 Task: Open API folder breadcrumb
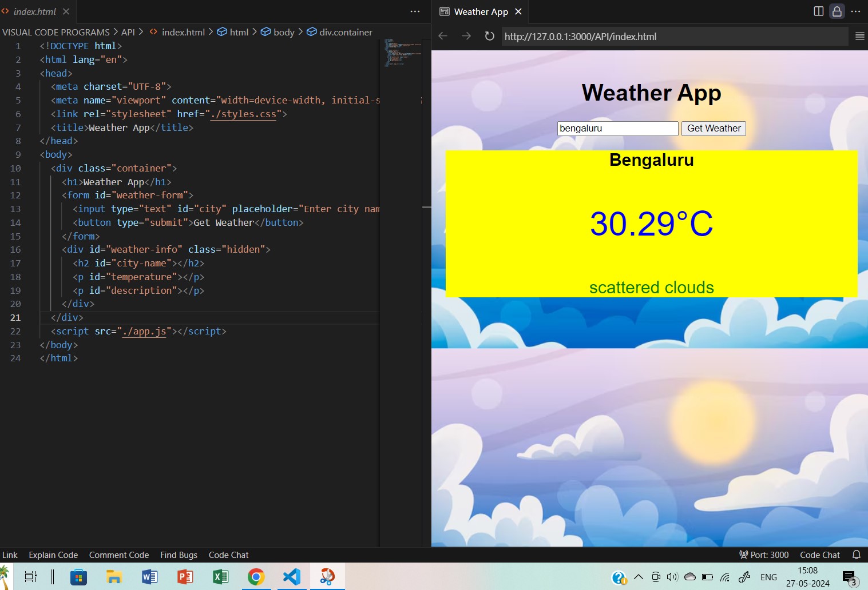128,32
